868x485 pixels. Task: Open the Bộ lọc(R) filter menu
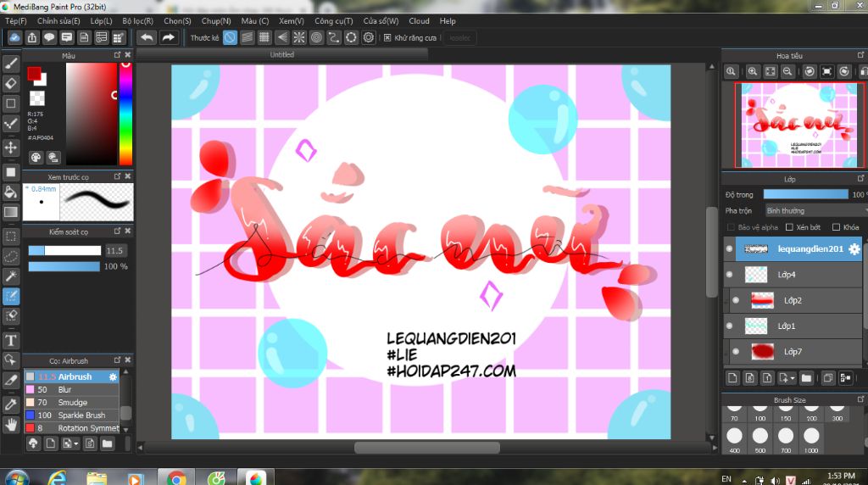[x=138, y=21]
